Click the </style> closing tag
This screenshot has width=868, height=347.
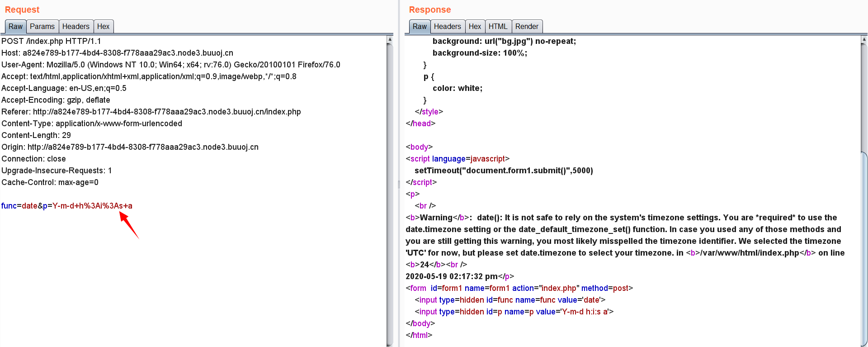[429, 112]
